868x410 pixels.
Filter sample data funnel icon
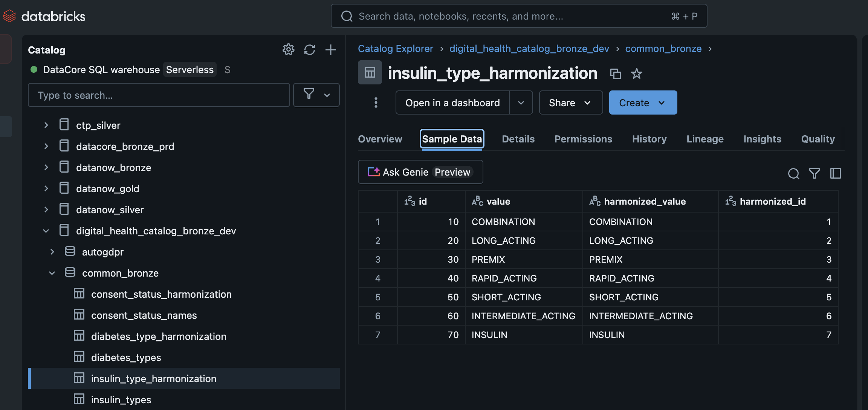coord(815,173)
